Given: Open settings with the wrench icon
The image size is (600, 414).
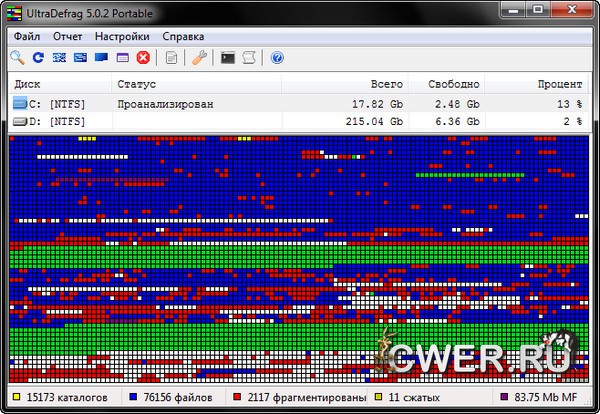Looking at the screenshot, I should coord(199,58).
